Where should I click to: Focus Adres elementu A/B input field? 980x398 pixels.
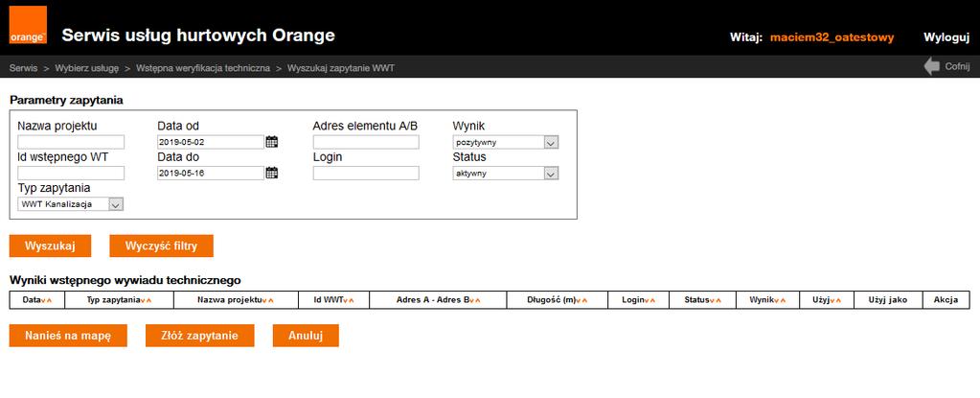pyautogui.click(x=366, y=142)
